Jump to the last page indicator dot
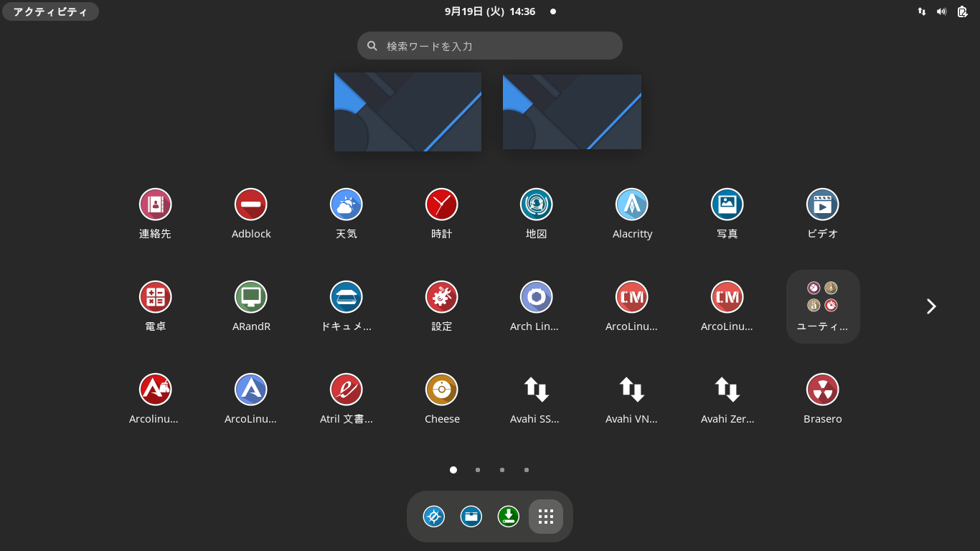Image resolution: width=980 pixels, height=551 pixels. coord(527,470)
